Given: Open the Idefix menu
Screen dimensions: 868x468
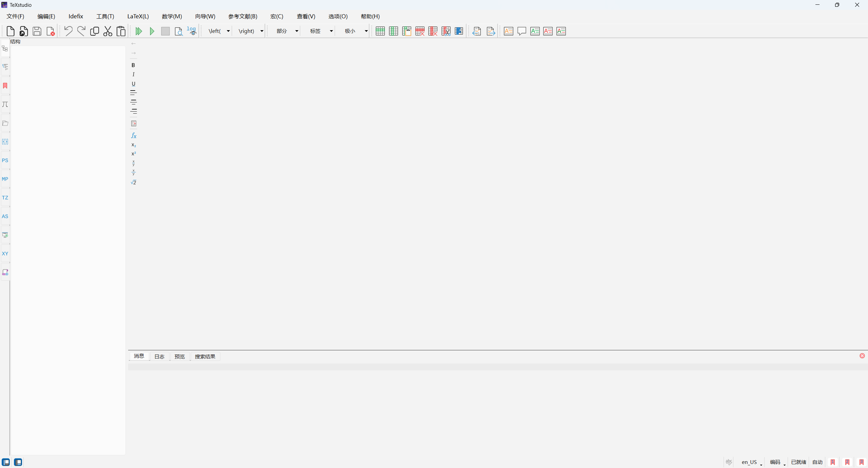Looking at the screenshot, I should 76,16.
